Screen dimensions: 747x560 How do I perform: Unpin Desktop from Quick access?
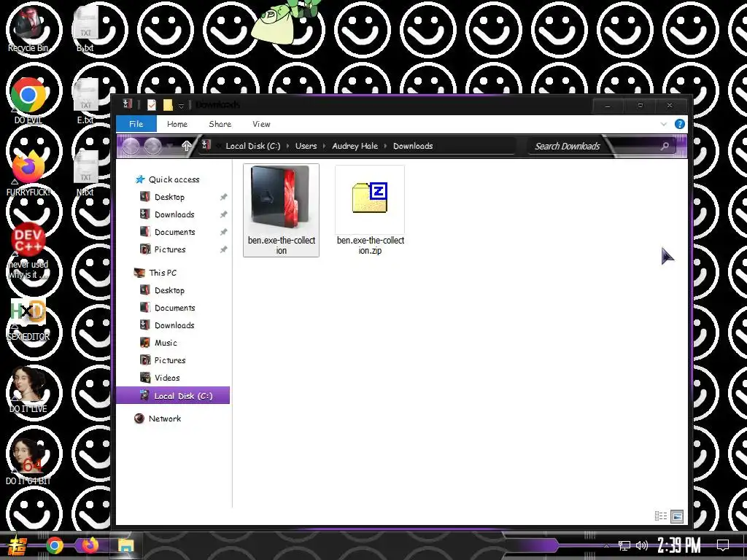(x=223, y=197)
